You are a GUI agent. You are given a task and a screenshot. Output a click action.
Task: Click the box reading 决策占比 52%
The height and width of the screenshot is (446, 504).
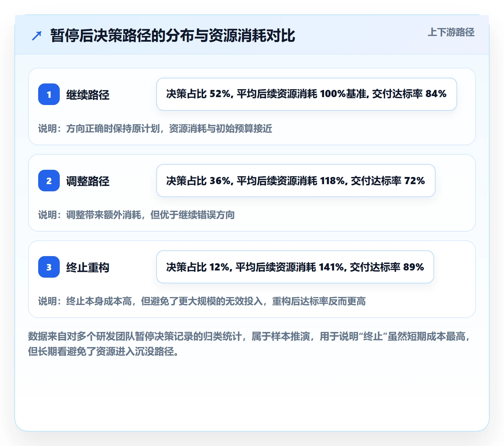point(307,94)
